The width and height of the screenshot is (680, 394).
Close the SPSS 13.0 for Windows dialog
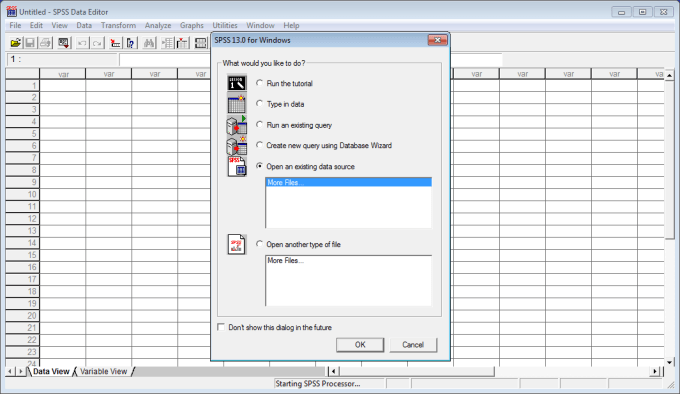(438, 40)
